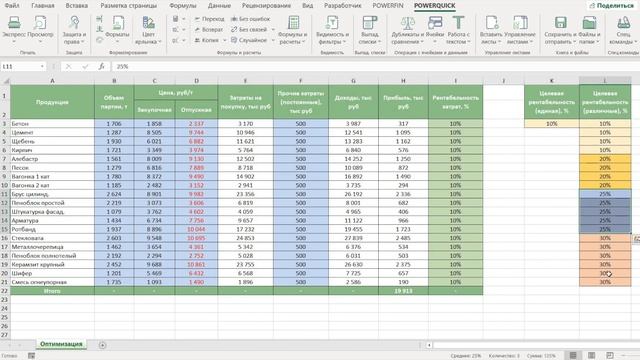Switch to the Главная tab
The width and height of the screenshot is (640, 360).
coord(43,6)
